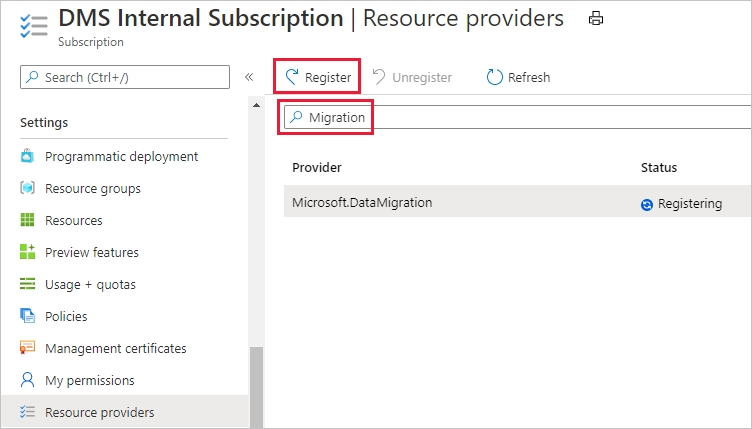Click the Register button
The height and width of the screenshot is (429, 752).
tap(318, 77)
